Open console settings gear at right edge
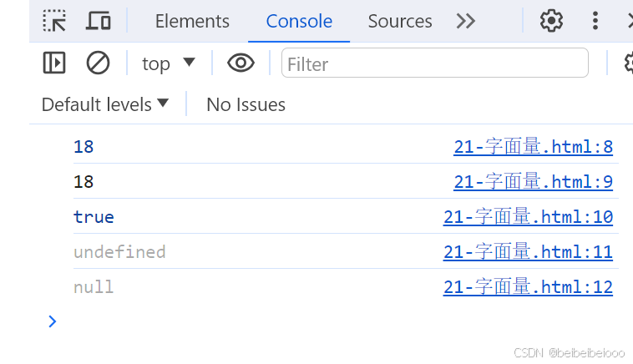The image size is (633, 364). [x=628, y=63]
